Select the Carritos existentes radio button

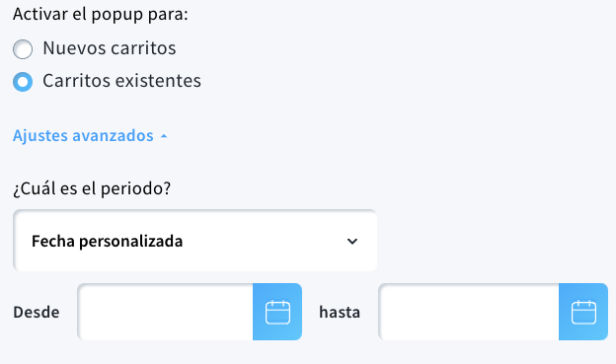click(x=23, y=82)
